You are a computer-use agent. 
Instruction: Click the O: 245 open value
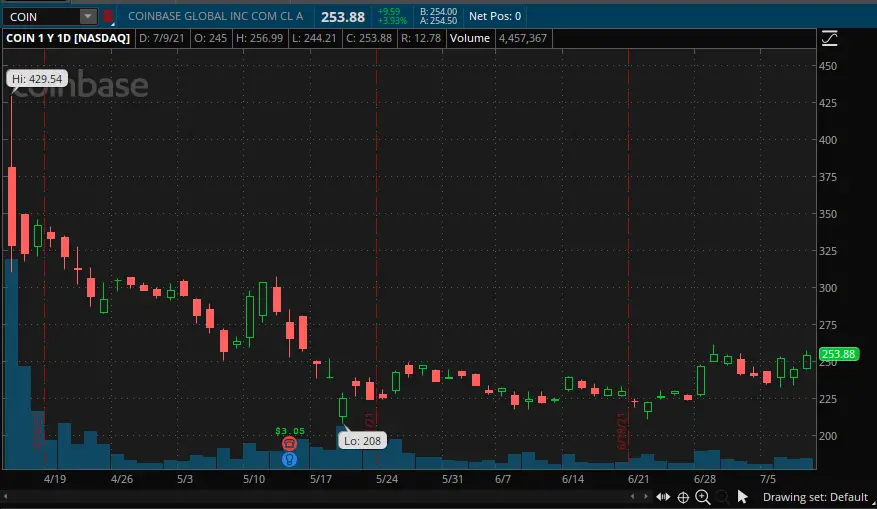[210, 38]
